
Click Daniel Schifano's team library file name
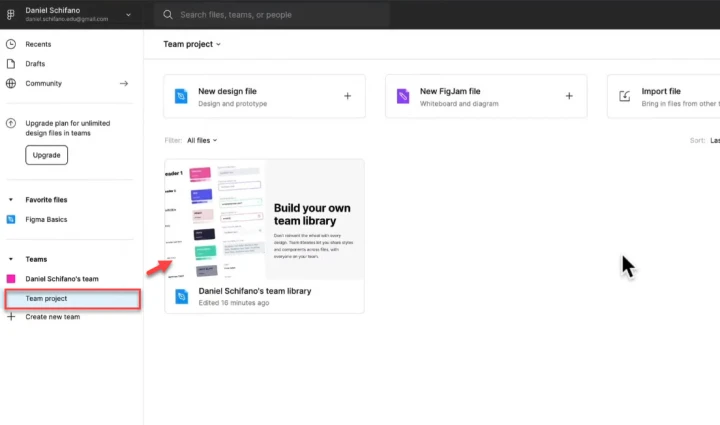[255, 291]
